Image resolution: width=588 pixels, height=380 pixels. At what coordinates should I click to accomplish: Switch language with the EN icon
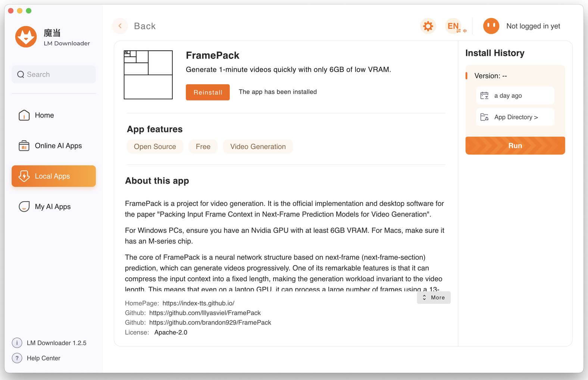(x=456, y=26)
